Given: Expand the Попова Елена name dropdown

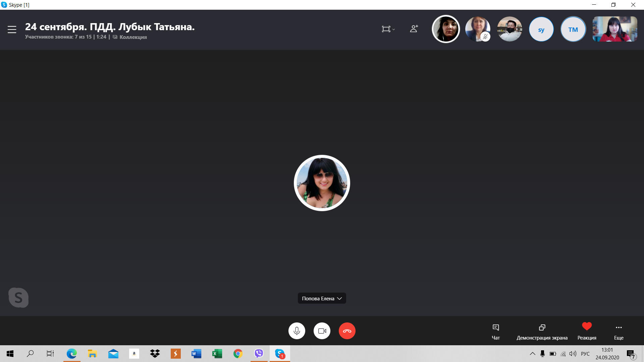Looking at the screenshot, I should pyautogui.click(x=322, y=298).
